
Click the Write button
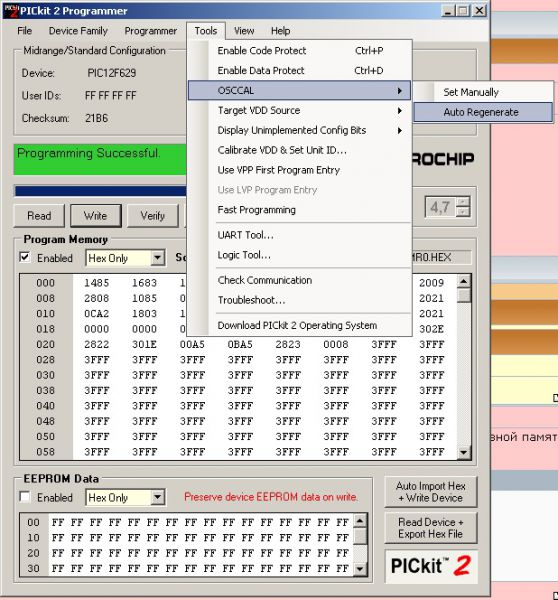96,216
